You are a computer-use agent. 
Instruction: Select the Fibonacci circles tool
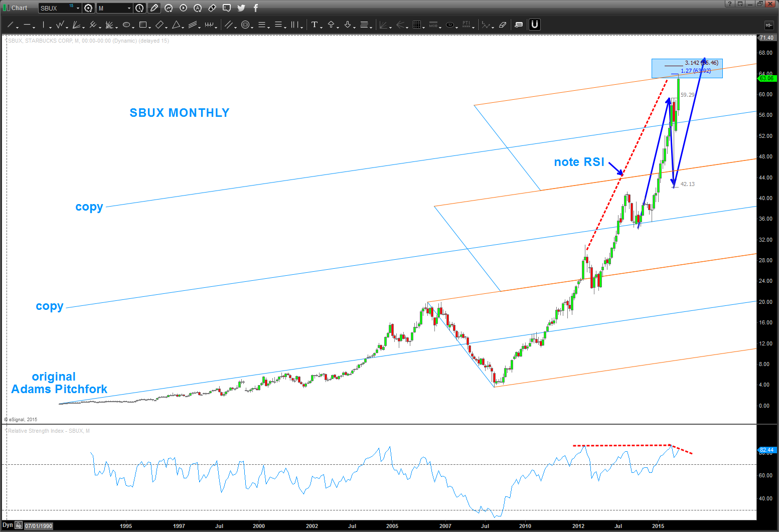pos(245,25)
